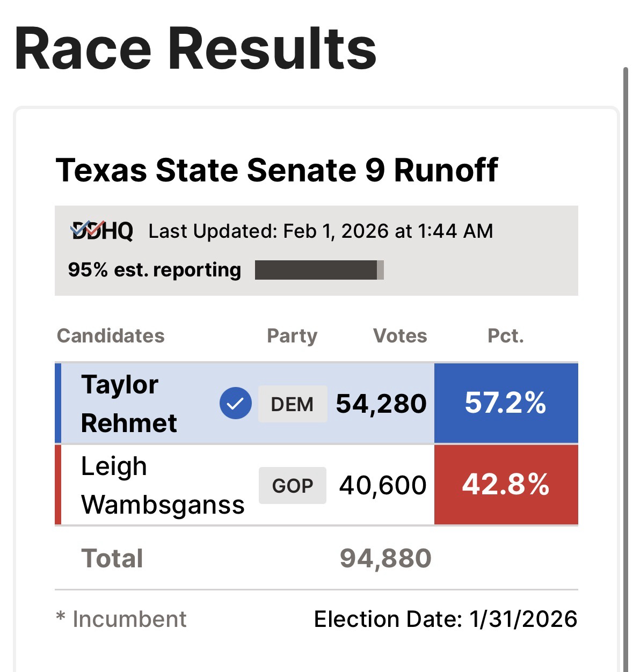The width and height of the screenshot is (633, 672).
Task: Click candidate name Taylor Rehmet
Action: (x=129, y=404)
